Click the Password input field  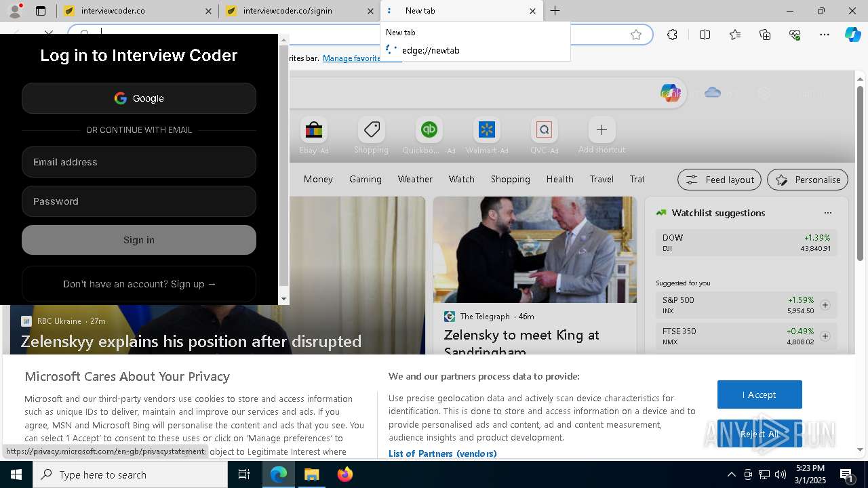pos(139,201)
